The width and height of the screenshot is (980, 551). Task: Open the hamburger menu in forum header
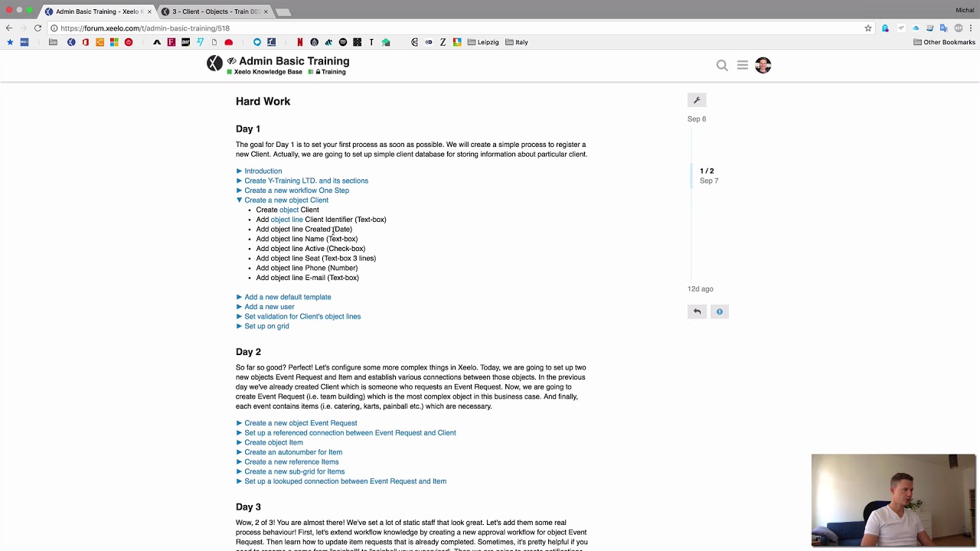click(743, 65)
